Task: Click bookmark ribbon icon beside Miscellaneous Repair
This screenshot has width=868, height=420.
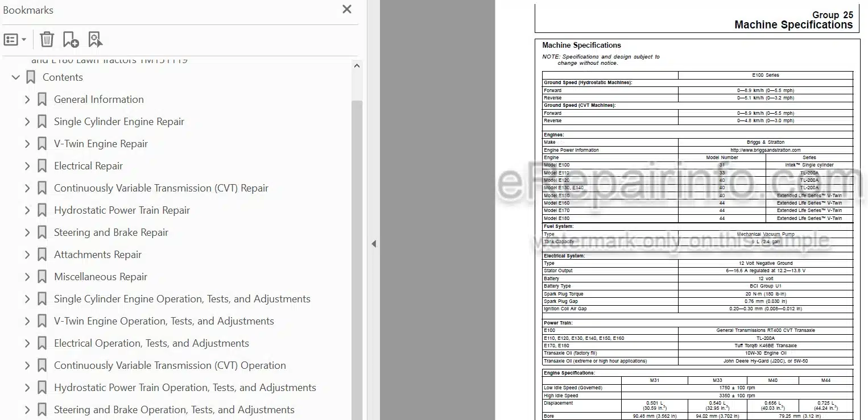Action: 42,277
